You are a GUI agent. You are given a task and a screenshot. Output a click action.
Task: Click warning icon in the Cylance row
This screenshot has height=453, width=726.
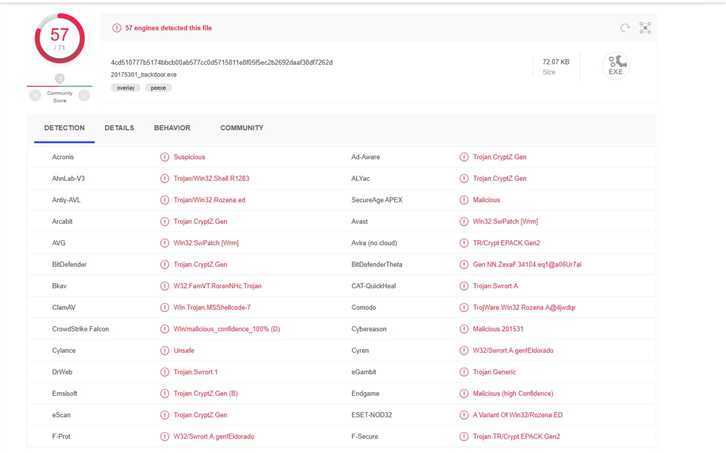(x=164, y=351)
